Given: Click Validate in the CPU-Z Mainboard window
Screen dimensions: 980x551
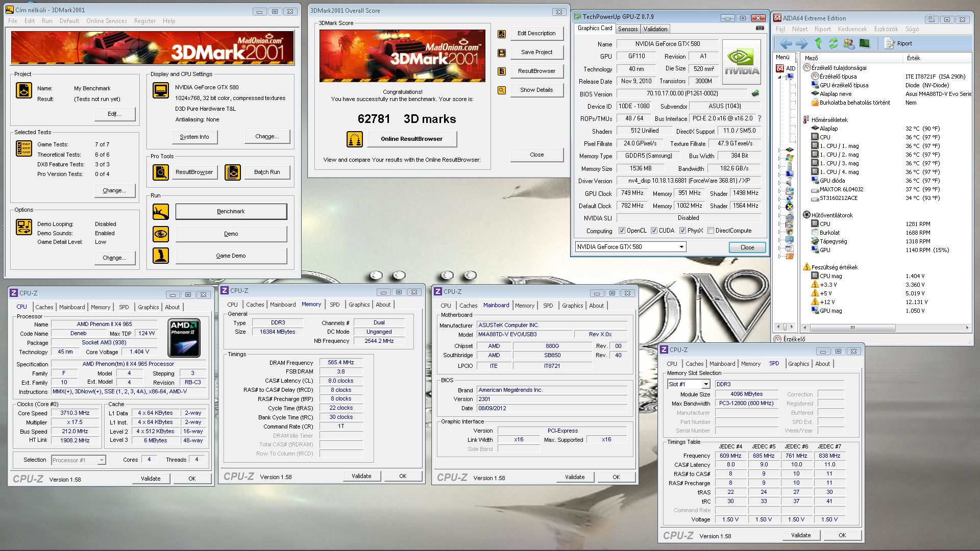Looking at the screenshot, I should tap(575, 477).
